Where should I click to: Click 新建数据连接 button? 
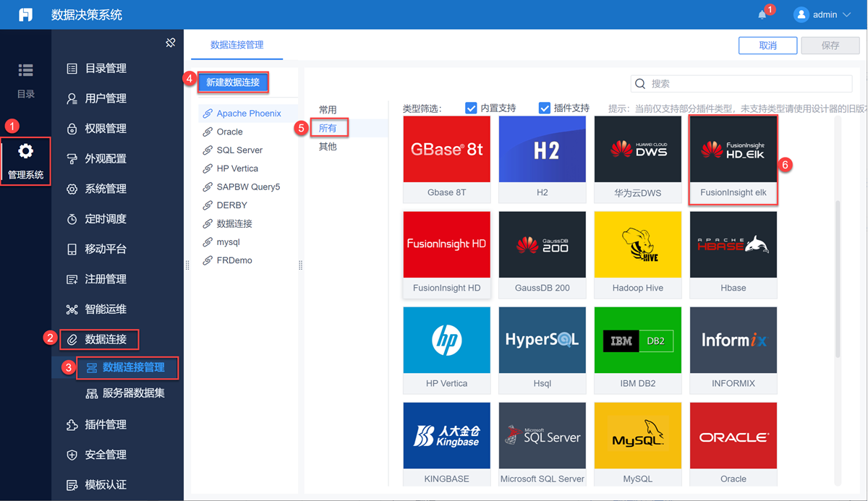(x=233, y=82)
